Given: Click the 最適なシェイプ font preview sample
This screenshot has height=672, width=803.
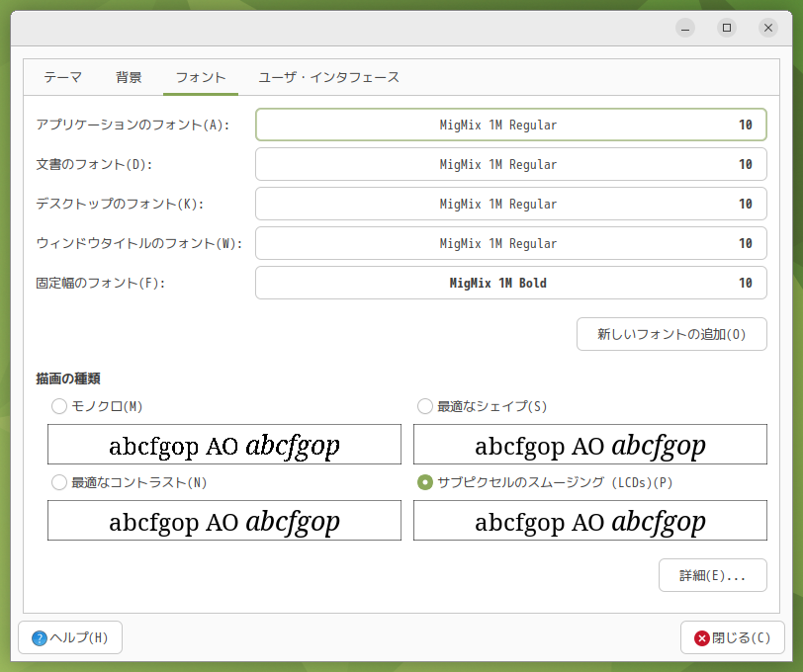Looking at the screenshot, I should coord(590,445).
